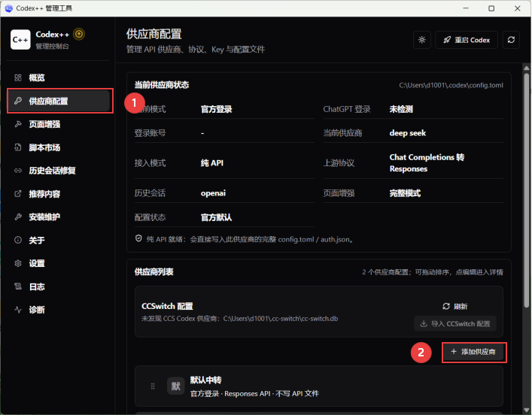Click the 官方登录 mode value
This screenshot has height=415, width=532.
click(x=217, y=109)
